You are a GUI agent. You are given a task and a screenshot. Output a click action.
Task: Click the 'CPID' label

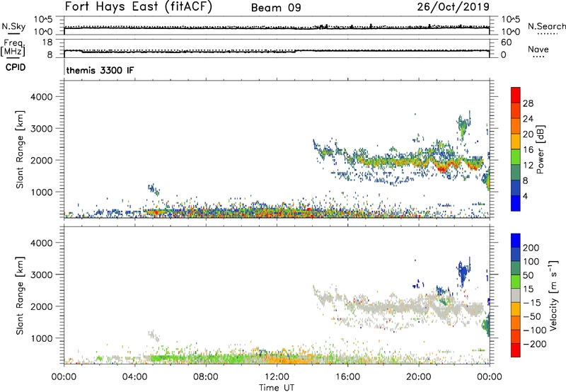[x=16, y=67]
